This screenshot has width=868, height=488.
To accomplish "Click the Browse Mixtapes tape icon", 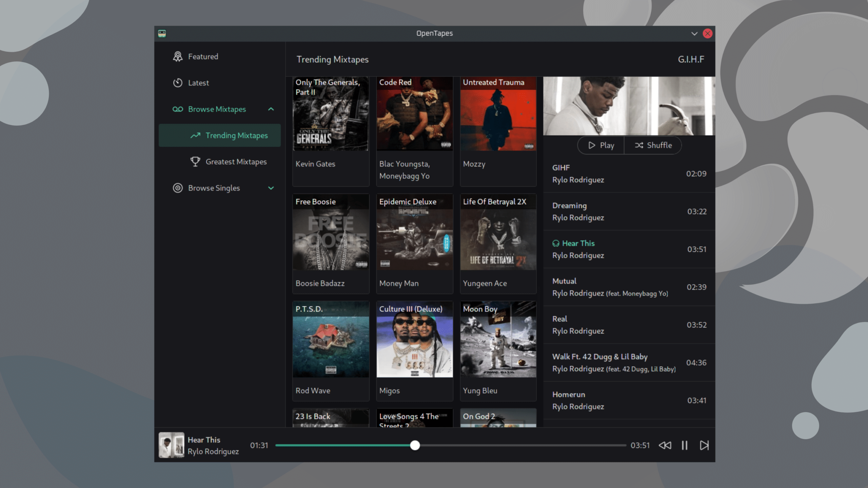I will click(178, 109).
